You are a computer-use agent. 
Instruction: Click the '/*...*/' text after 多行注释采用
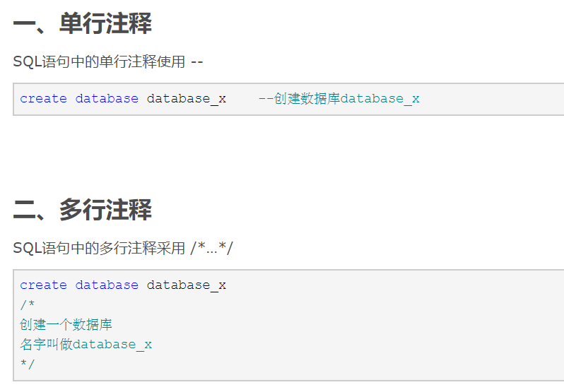click(x=212, y=248)
